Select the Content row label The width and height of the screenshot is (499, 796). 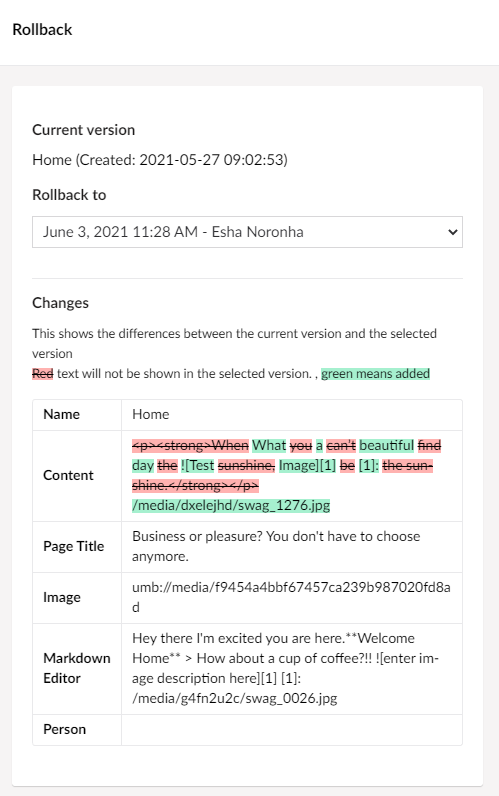click(x=68, y=475)
